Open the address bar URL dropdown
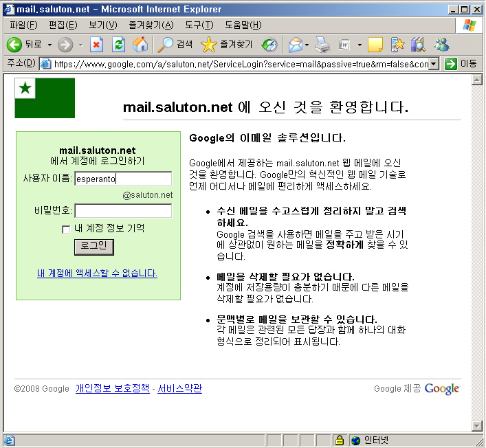This screenshot has height=448, width=486. tap(434, 64)
